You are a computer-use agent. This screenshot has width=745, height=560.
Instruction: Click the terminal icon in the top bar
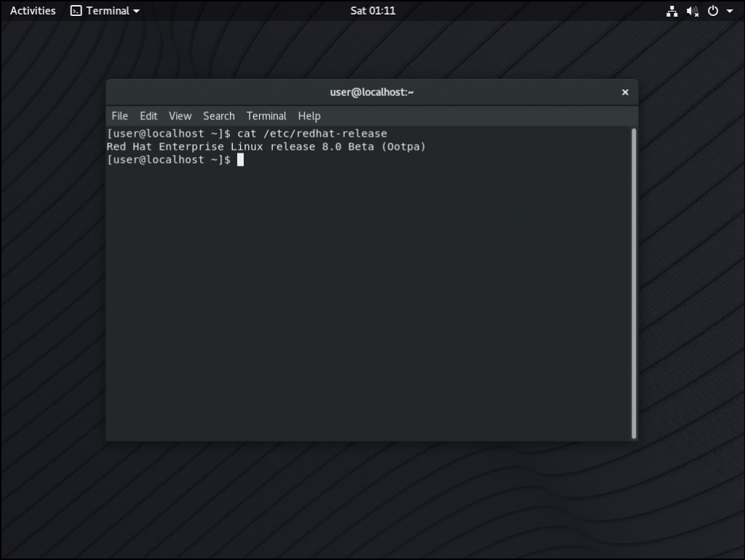coord(76,10)
